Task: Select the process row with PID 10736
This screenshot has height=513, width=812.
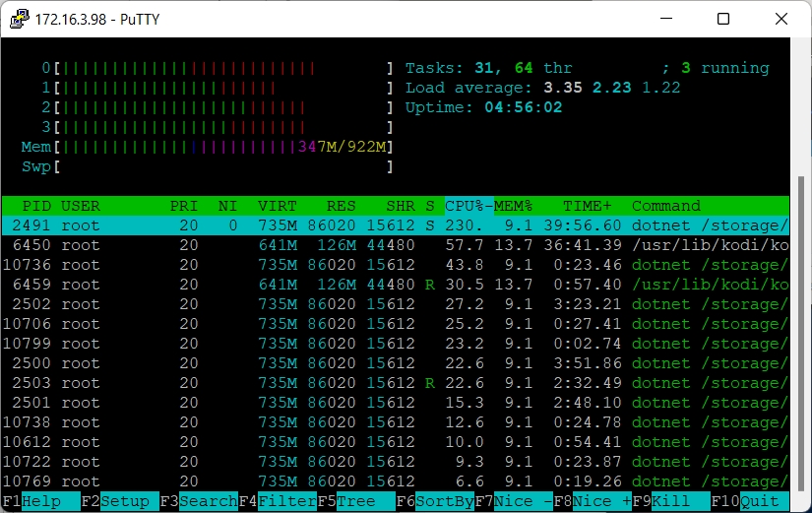Action: 394,265
